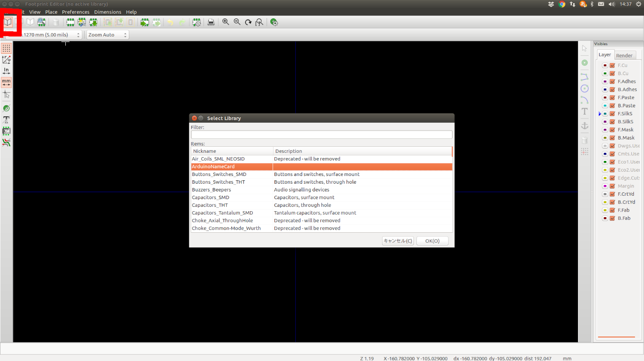
Task: Click the Zoom out magnifier icon
Action: (x=237, y=22)
